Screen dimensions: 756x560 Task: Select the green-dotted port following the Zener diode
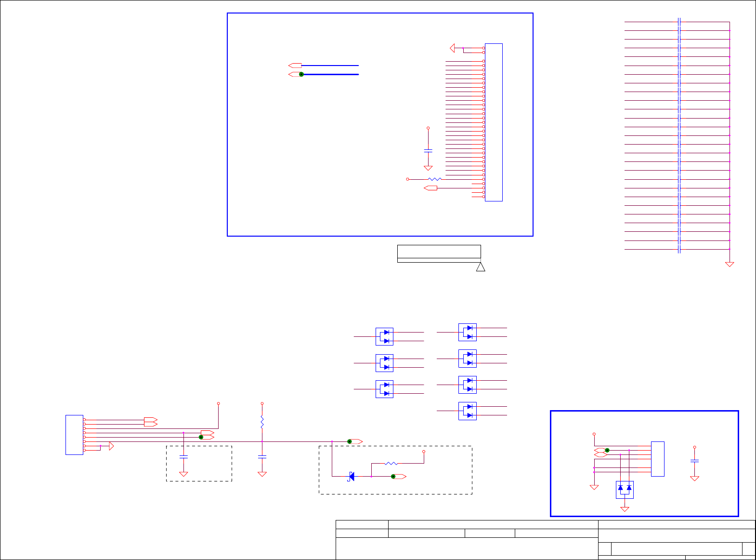(399, 477)
